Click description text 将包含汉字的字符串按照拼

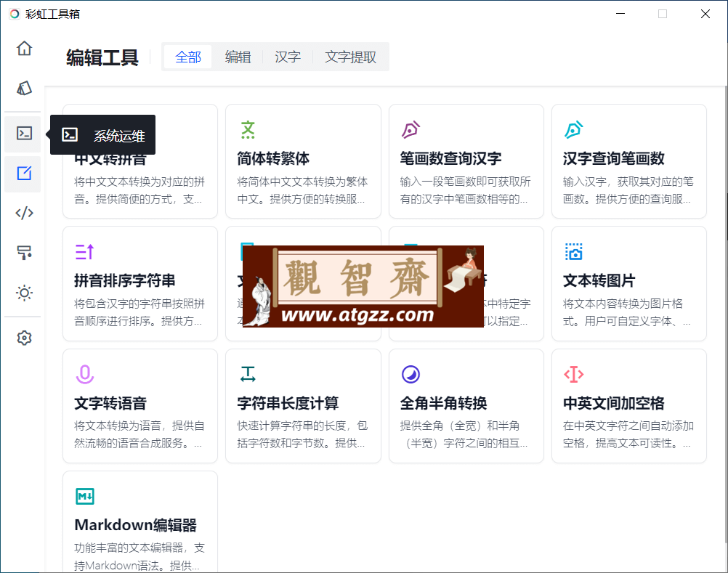pos(139,304)
